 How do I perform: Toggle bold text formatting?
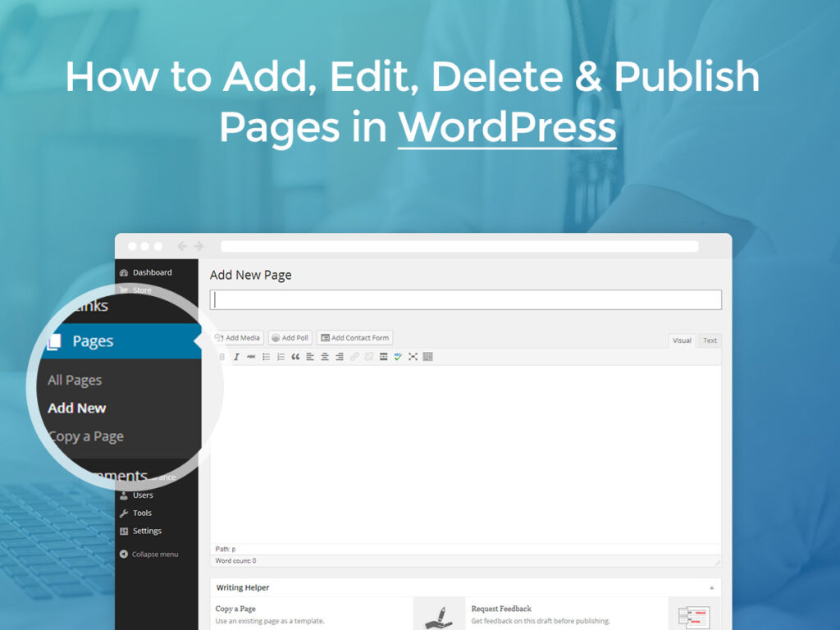click(x=221, y=356)
